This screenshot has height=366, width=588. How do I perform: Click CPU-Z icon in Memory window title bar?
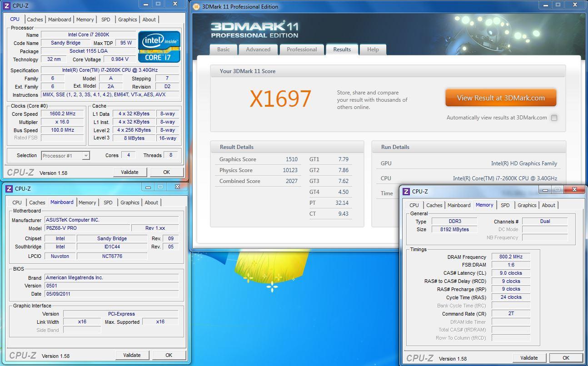(406, 192)
